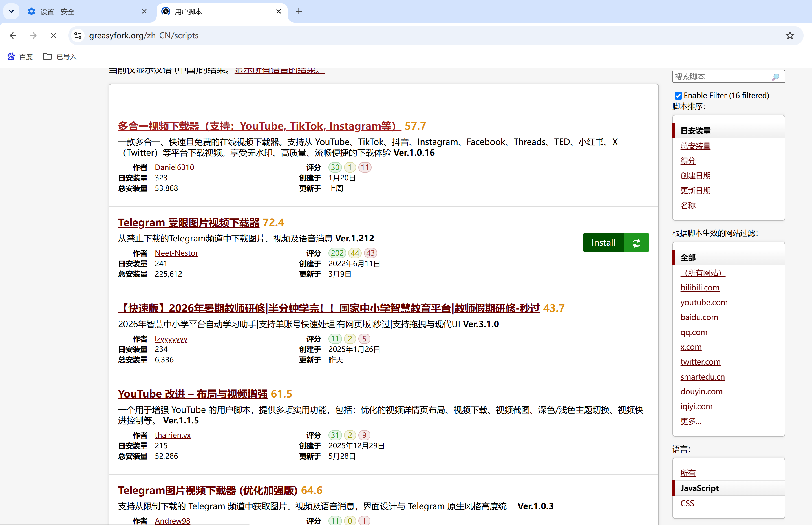Screen dimensions: 812x525
Task: Open the 百度 bookmark
Action: coord(20,57)
